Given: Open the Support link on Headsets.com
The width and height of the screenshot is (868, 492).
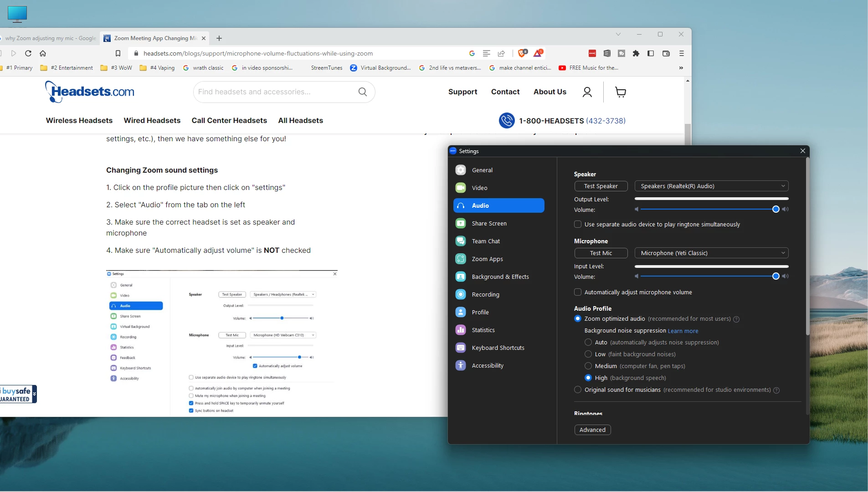Looking at the screenshot, I should point(462,92).
